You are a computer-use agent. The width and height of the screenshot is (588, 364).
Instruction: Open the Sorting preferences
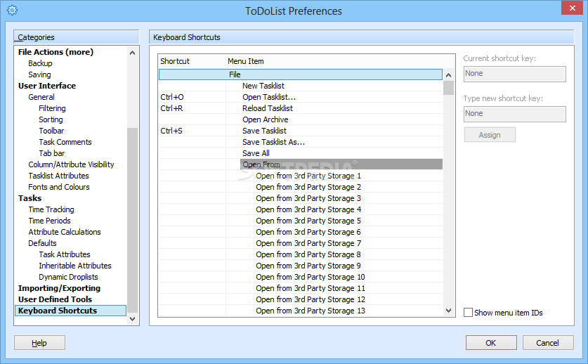[x=51, y=119]
